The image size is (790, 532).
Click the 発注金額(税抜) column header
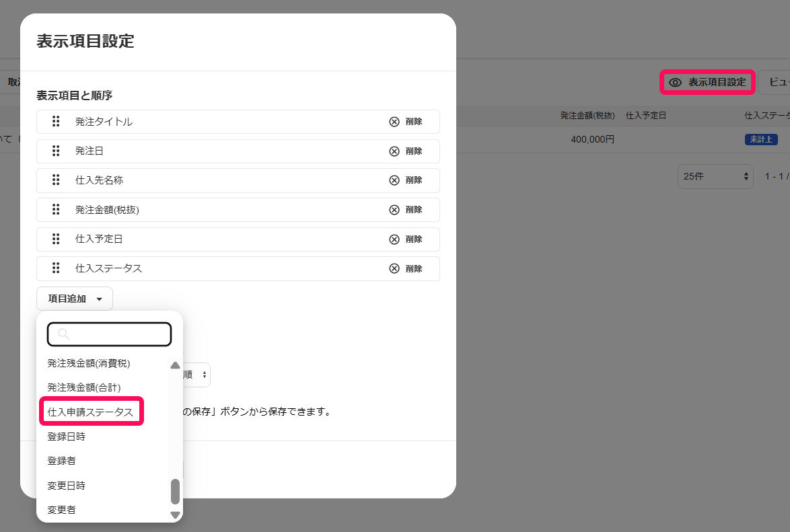pyautogui.click(x=587, y=116)
